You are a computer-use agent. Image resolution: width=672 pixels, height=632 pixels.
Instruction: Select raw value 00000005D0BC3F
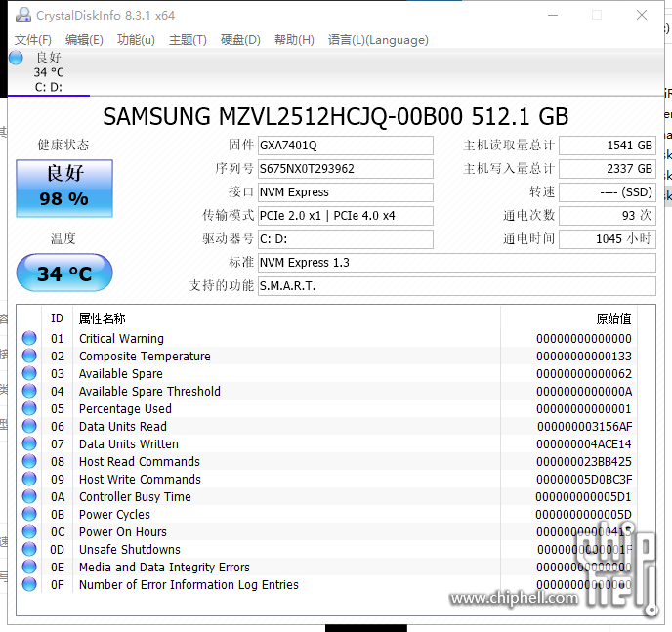tap(584, 479)
